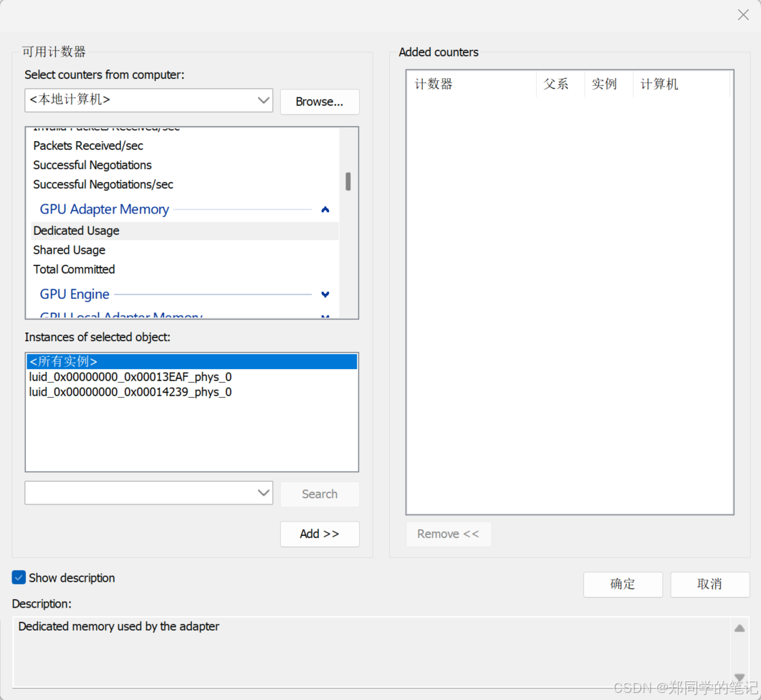The height and width of the screenshot is (700, 761).
Task: Select the Dedicated Usage counter
Action: tap(185, 231)
